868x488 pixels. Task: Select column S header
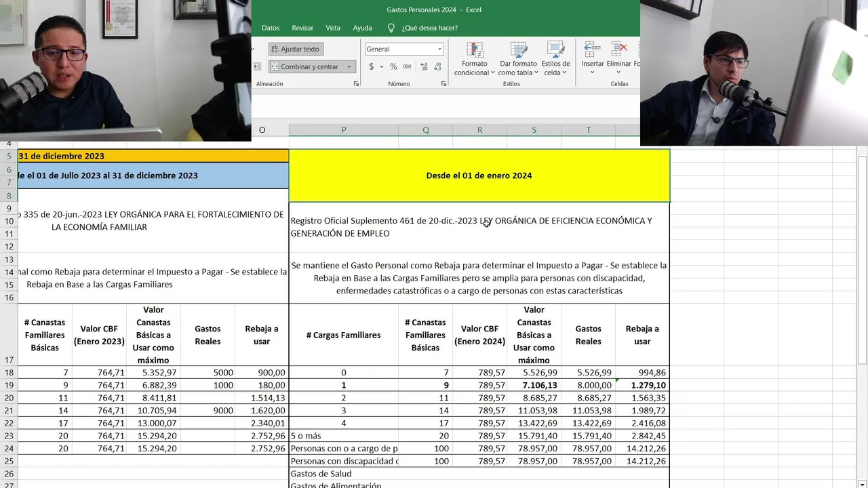pyautogui.click(x=534, y=130)
